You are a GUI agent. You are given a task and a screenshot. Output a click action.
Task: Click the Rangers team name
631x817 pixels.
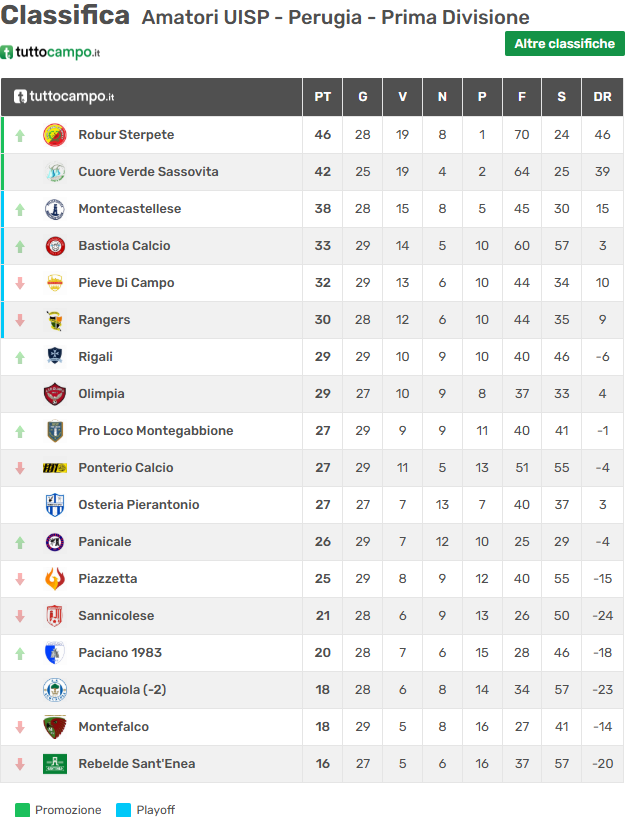(104, 320)
